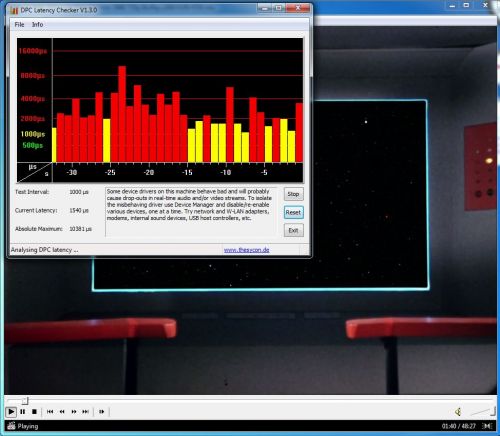Open the File menu in DPC Latency Checker
This screenshot has width=500, height=436.
[19, 24]
